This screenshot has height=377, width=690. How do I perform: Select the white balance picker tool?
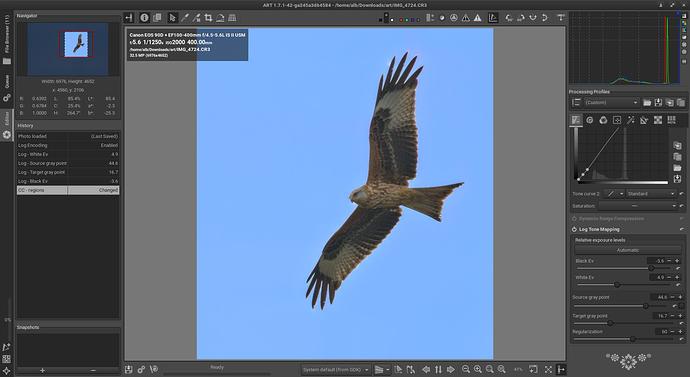pyautogui.click(x=184, y=18)
